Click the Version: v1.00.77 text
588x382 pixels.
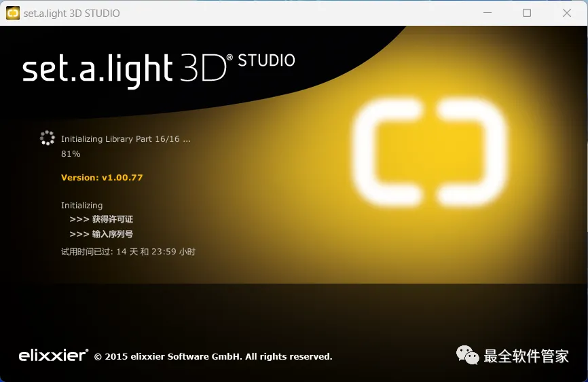(102, 178)
